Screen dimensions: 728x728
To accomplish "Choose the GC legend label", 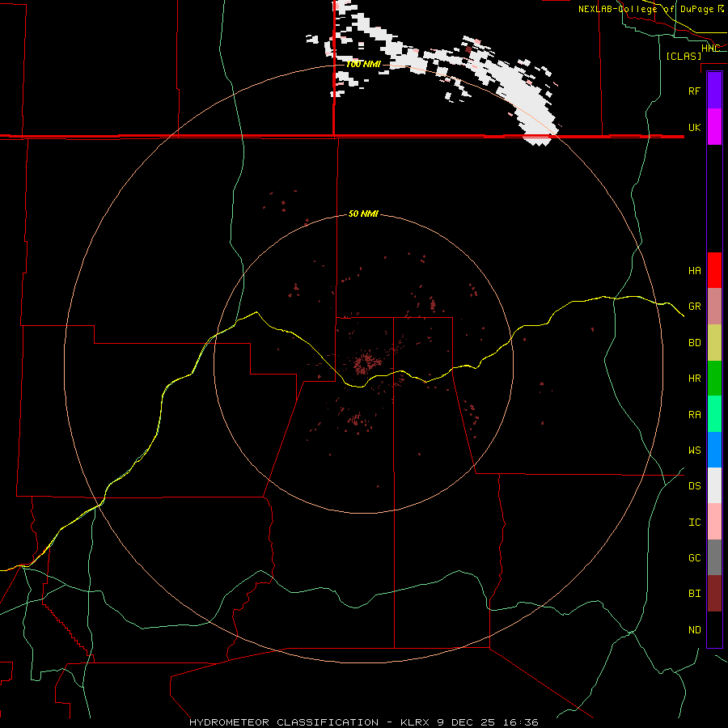I will point(694,558).
